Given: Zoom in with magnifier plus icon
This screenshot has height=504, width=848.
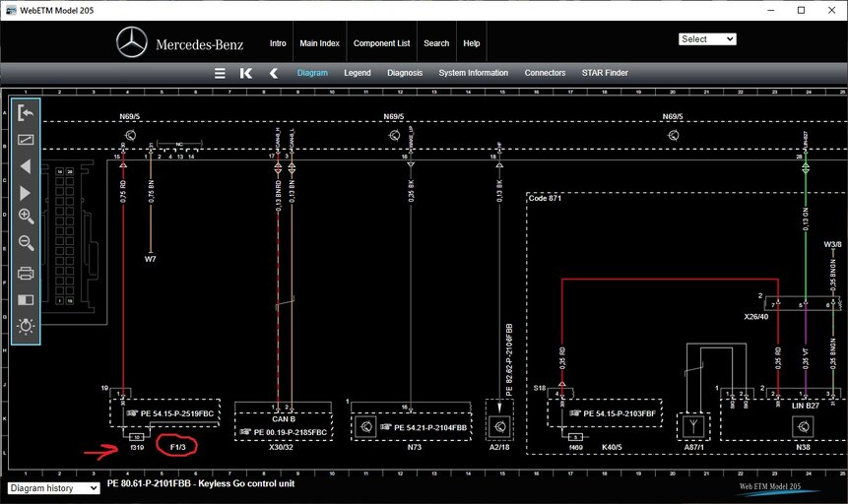Looking at the screenshot, I should click(26, 217).
